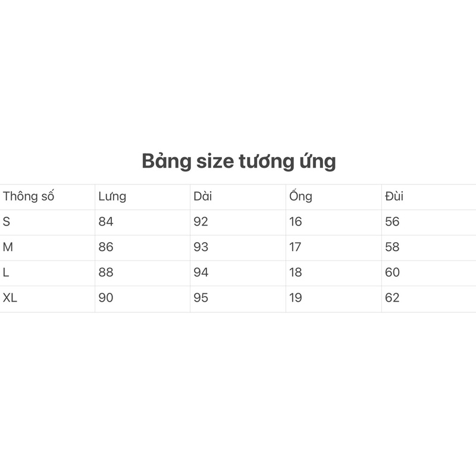
Task: Select the length value 95 cell
Action: click(x=201, y=298)
